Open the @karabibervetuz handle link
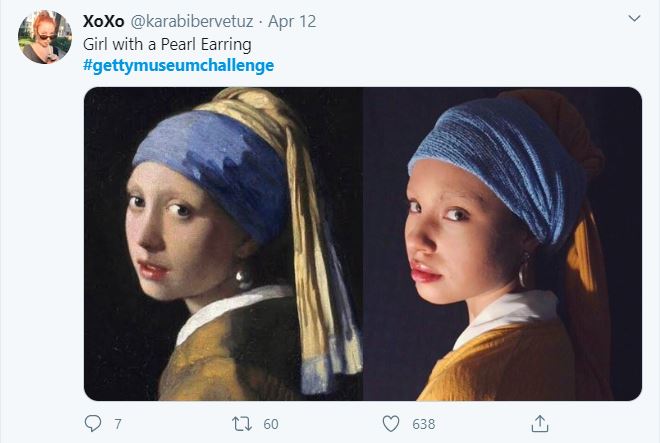Screen dimensions: 660x443 click(x=192, y=21)
